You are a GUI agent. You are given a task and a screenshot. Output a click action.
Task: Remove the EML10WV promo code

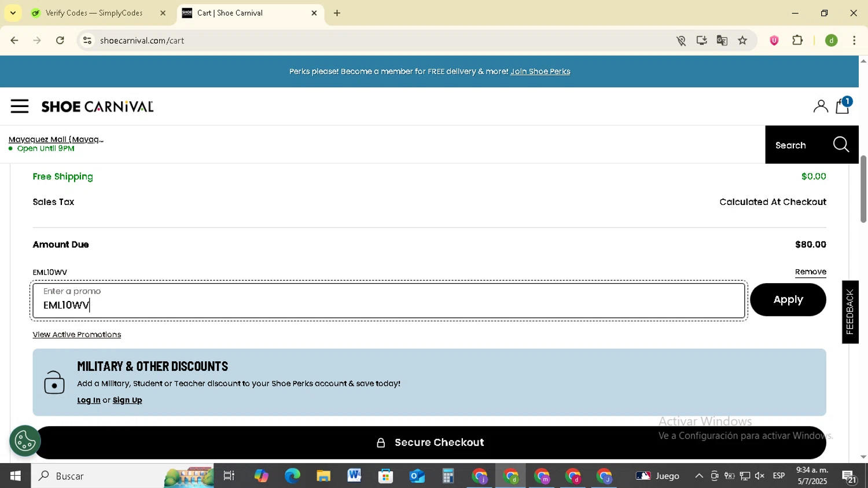tap(810, 272)
